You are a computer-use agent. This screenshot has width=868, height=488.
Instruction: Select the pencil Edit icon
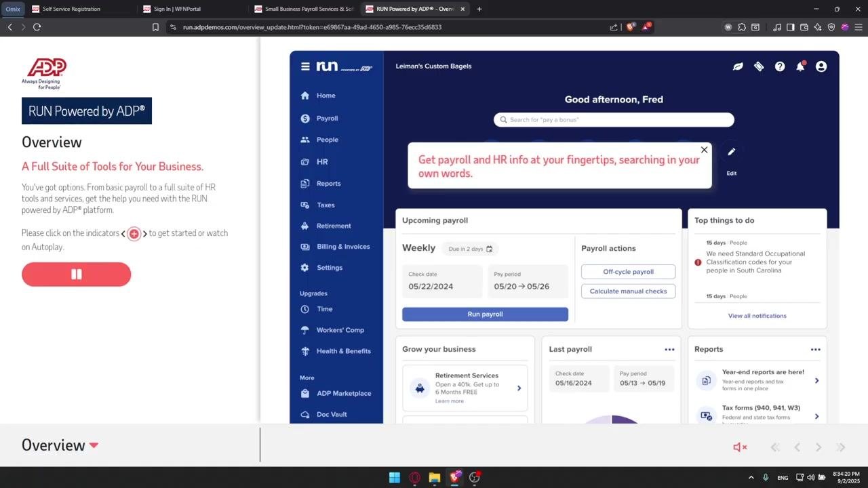tap(731, 152)
